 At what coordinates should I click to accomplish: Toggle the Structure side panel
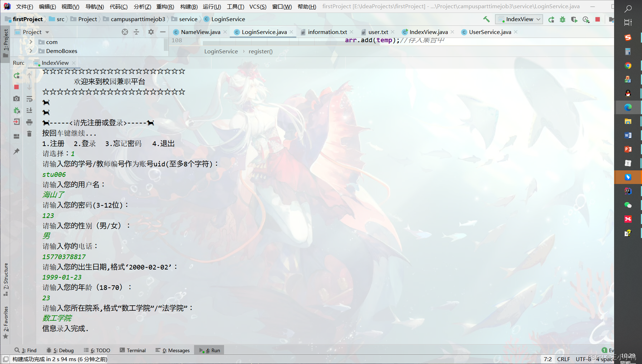click(5, 280)
